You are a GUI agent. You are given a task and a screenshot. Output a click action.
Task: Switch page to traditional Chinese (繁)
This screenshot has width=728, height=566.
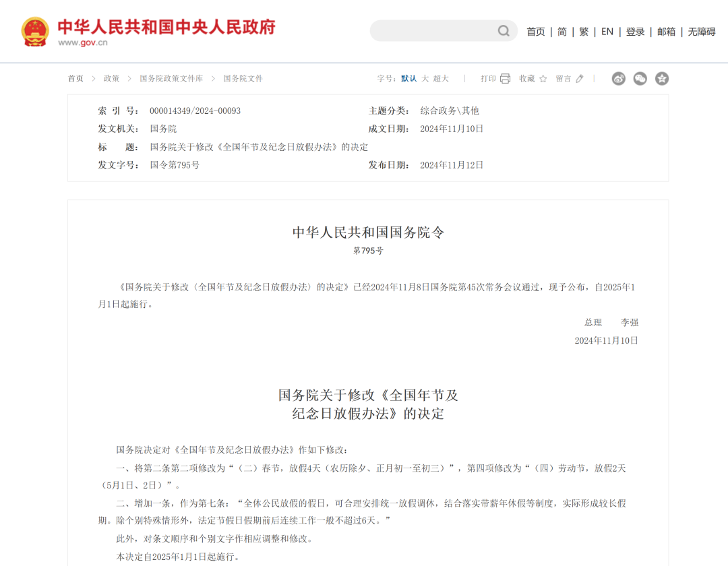coord(583,31)
